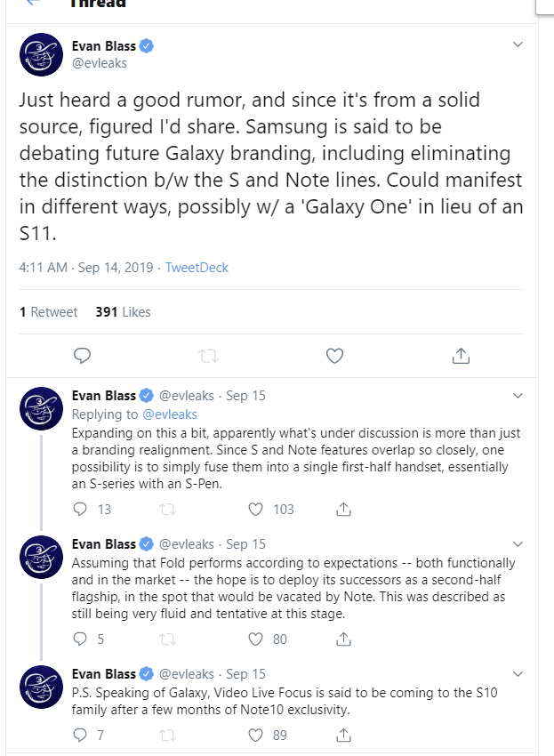The height and width of the screenshot is (756, 554).
Task: Share the Video Live Focus reply
Action: point(343,735)
